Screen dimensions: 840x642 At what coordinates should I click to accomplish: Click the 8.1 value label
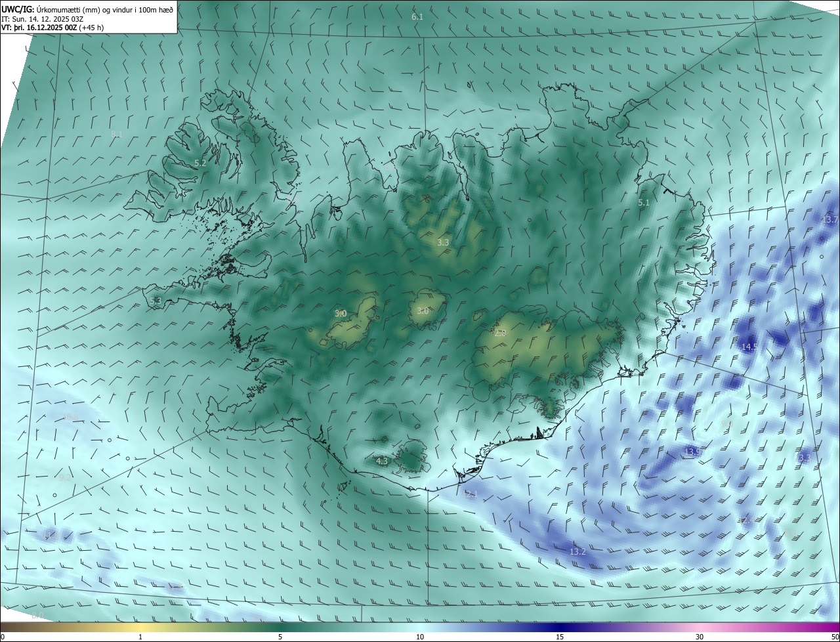pos(117,134)
